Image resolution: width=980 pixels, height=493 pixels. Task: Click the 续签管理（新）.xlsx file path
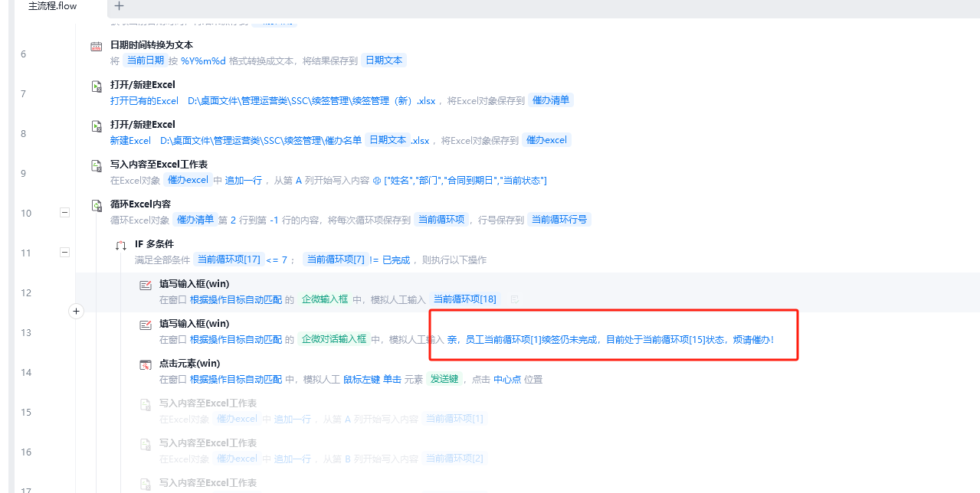311,100
